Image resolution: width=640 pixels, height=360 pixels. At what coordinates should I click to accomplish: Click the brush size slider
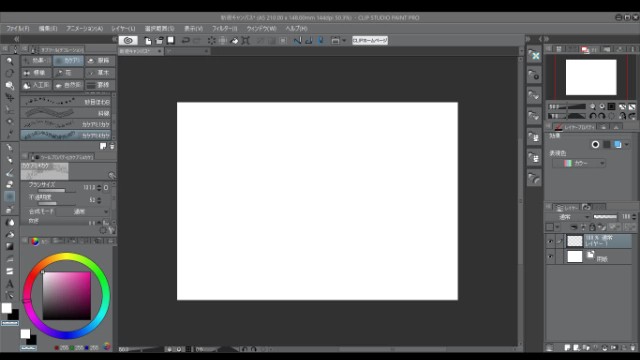(57, 191)
